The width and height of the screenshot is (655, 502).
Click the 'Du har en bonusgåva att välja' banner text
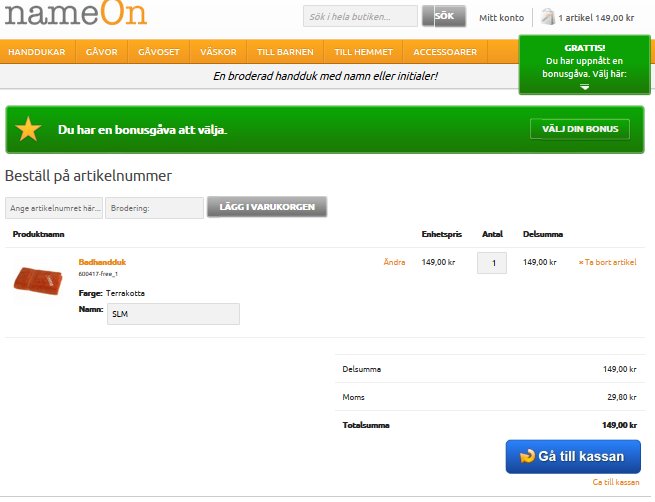point(142,130)
